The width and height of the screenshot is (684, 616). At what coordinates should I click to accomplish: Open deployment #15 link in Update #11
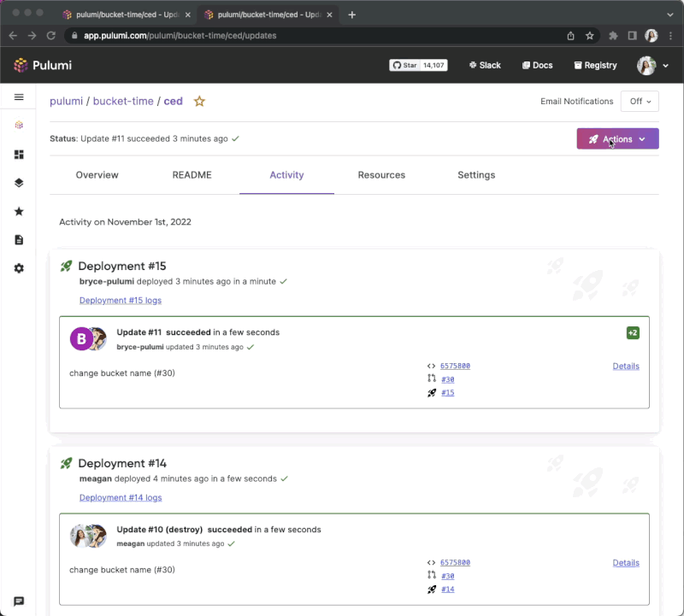point(447,392)
